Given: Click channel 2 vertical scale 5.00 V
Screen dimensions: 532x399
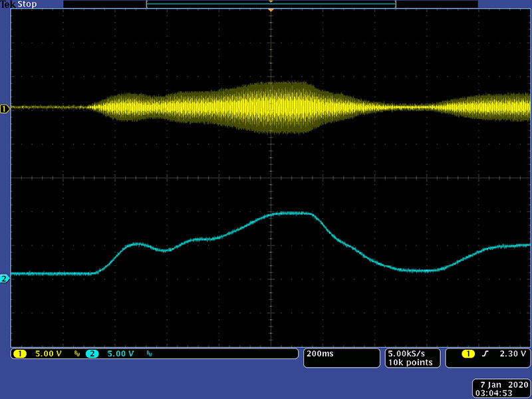Looking at the screenshot, I should tap(121, 354).
